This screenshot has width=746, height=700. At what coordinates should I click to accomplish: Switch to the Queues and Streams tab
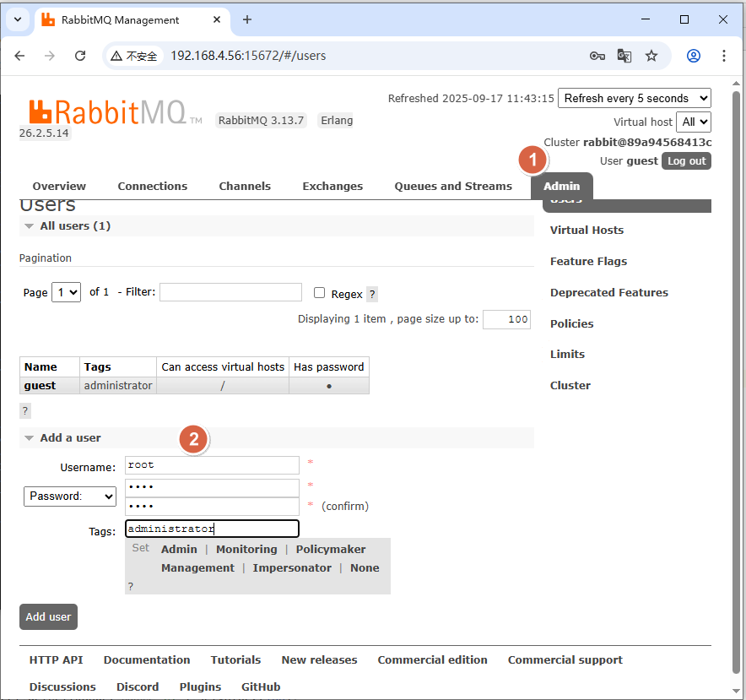point(453,186)
